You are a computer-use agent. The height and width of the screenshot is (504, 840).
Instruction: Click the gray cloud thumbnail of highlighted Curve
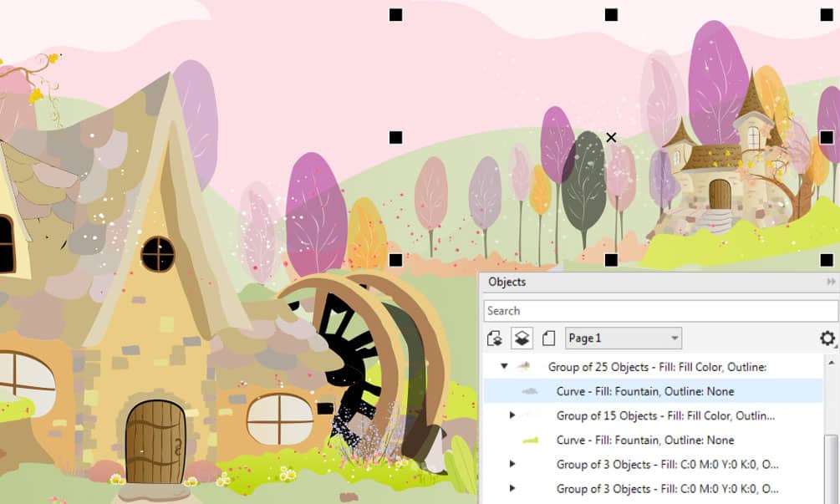[530, 391]
